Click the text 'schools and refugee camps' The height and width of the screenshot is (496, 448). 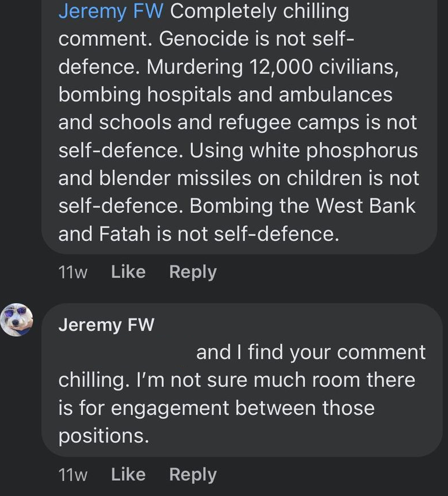pyautogui.click(x=229, y=123)
